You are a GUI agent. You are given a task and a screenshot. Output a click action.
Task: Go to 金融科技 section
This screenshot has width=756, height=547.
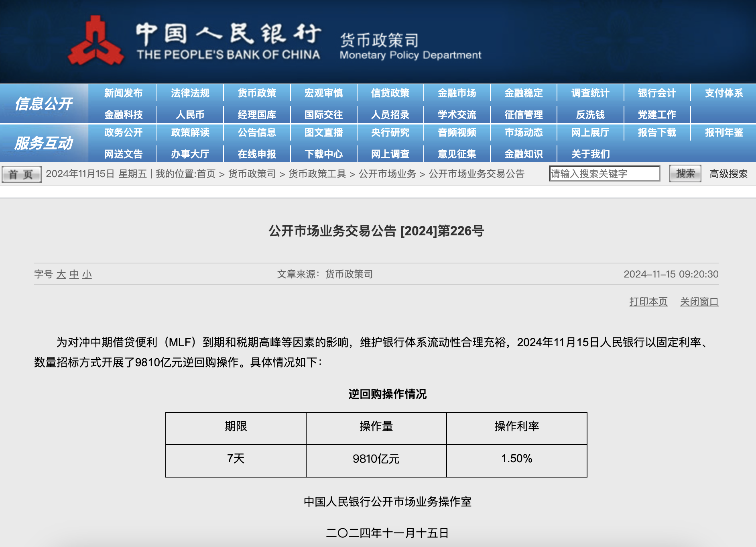(123, 115)
